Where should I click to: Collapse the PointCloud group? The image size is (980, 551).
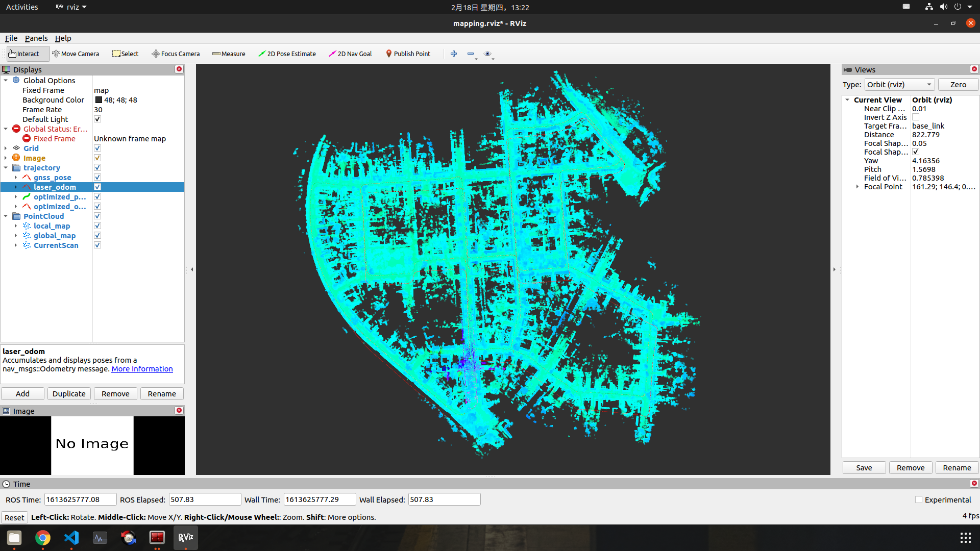pos(6,216)
